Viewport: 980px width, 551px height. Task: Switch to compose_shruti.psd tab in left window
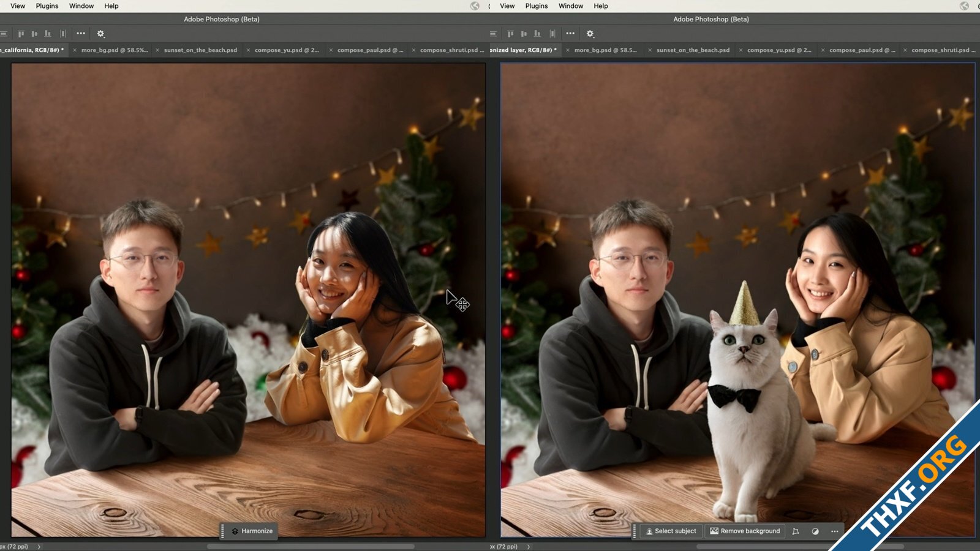click(x=452, y=50)
